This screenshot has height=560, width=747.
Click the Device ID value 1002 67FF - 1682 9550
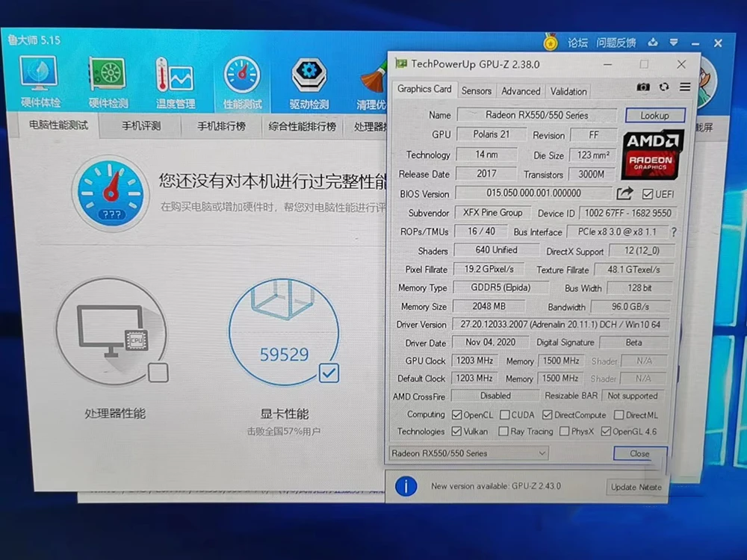(x=627, y=213)
